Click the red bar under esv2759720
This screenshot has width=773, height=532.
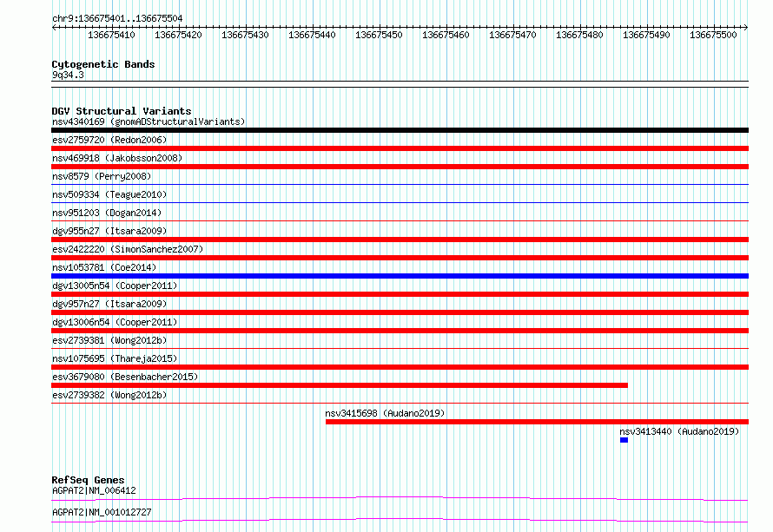400,148
